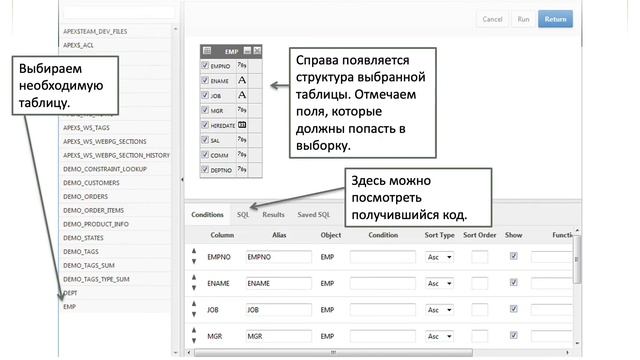Switch to the Conditions tab
Screen dimensions: 640x360
click(x=207, y=215)
